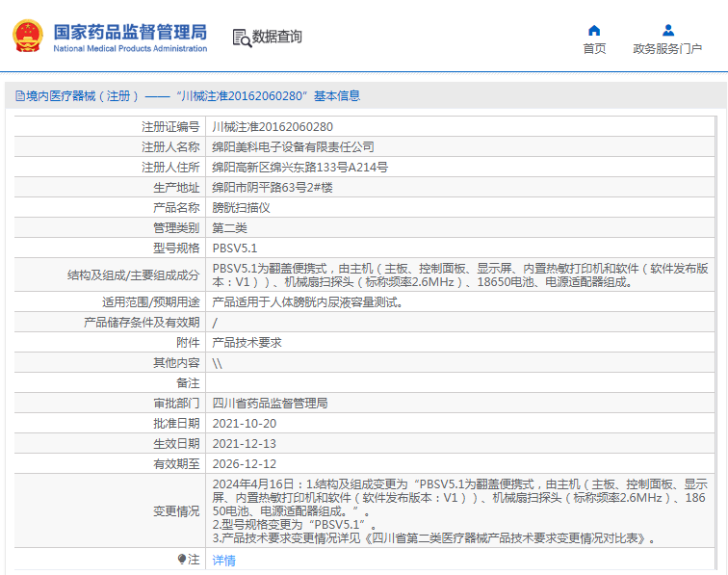Click the 首页 home icon
The height and width of the screenshot is (575, 728).
(594, 31)
